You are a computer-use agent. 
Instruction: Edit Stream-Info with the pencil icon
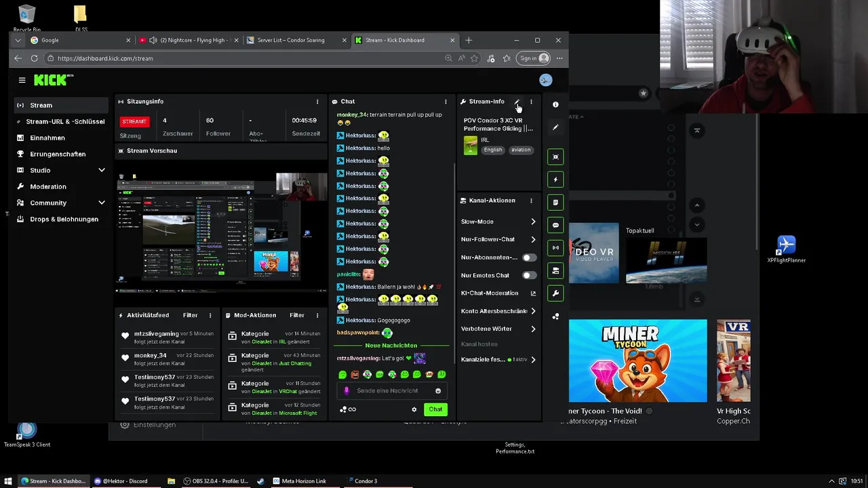click(x=517, y=102)
